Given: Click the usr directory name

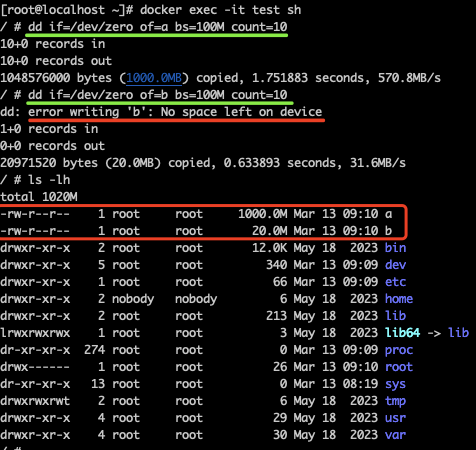Looking at the screenshot, I should point(395,418).
